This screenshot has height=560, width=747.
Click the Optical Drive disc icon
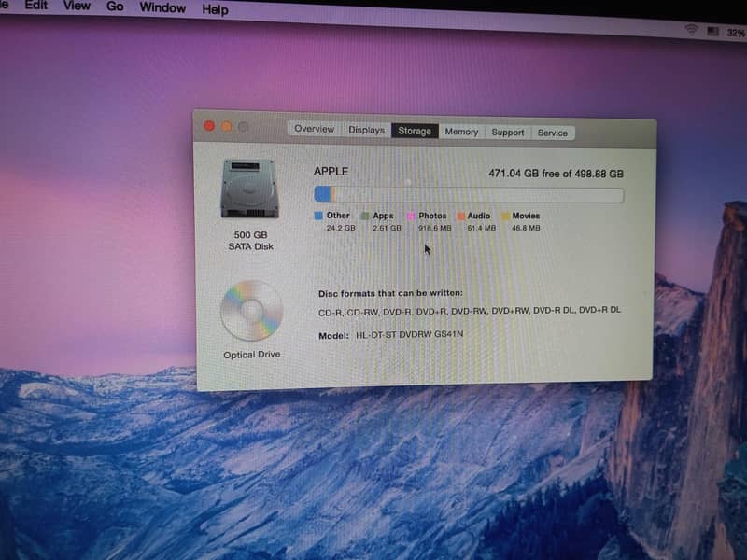(251, 311)
